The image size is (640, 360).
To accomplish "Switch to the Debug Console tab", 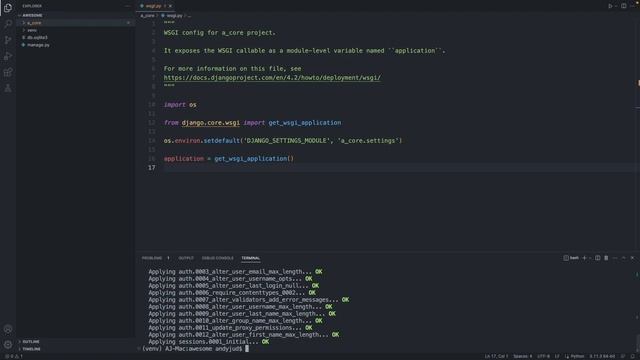I will pos(218,258).
